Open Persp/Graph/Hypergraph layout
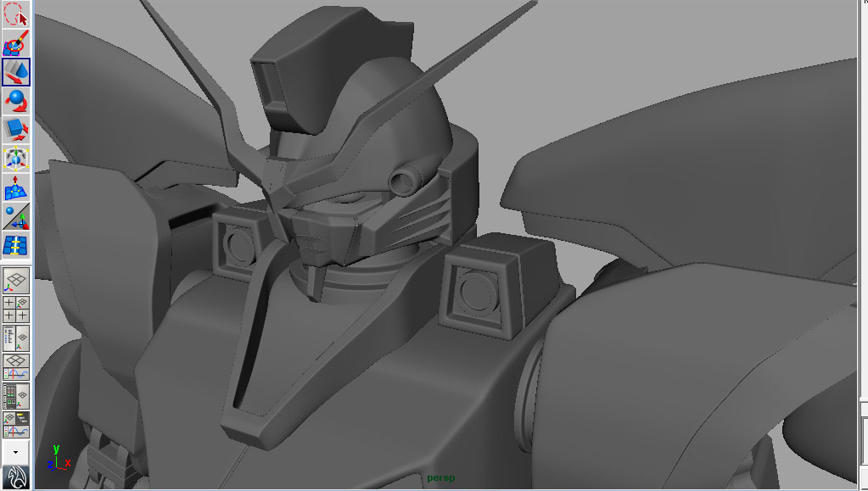The height and width of the screenshot is (491, 868). (15, 424)
